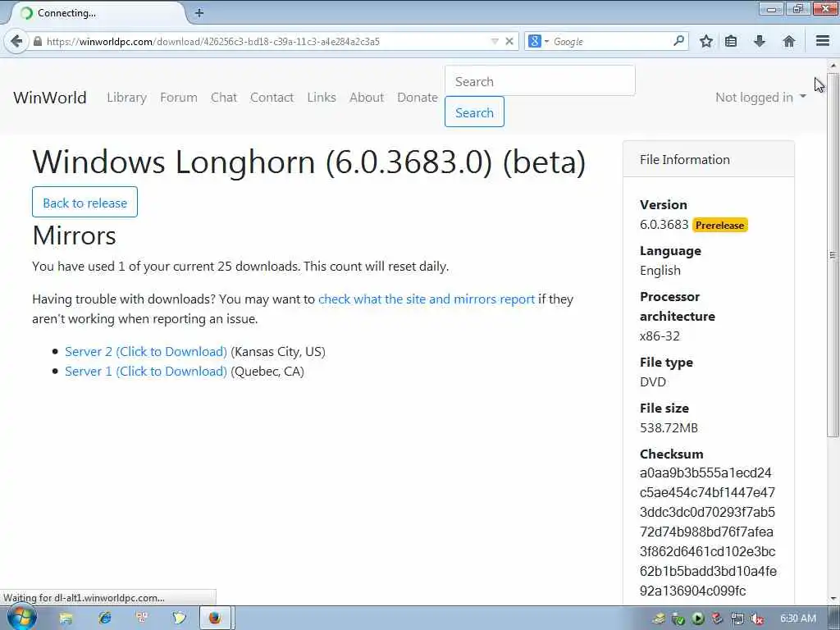Click the network tray icon
Screen dimensions: 840x630
click(x=737, y=619)
